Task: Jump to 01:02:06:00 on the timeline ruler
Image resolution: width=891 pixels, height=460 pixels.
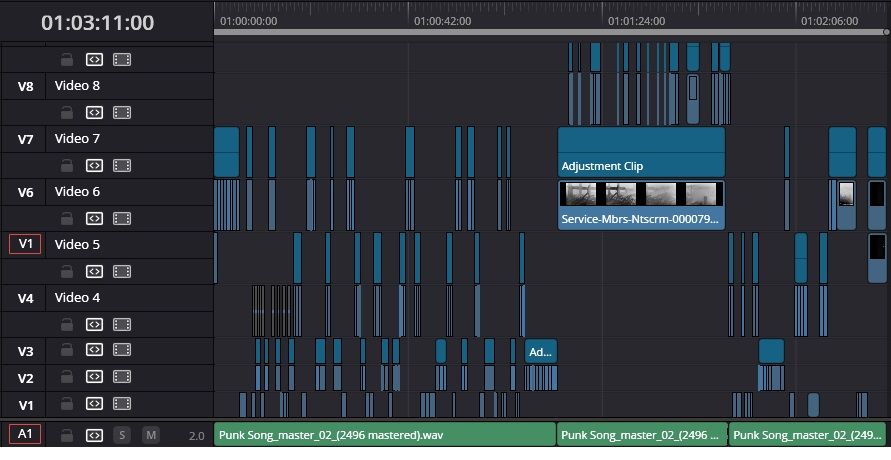Action: click(830, 21)
